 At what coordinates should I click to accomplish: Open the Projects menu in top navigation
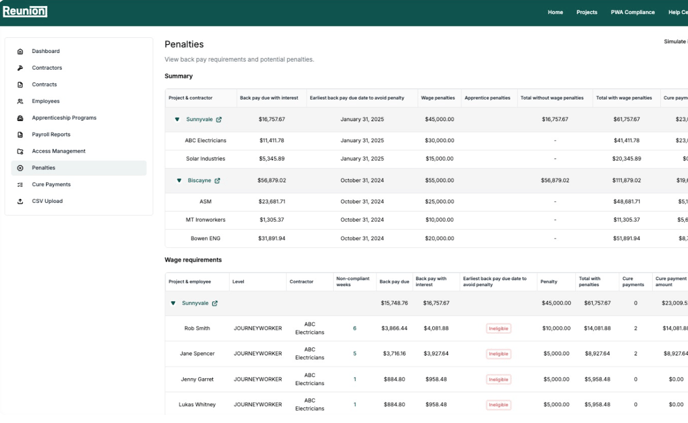pos(586,12)
